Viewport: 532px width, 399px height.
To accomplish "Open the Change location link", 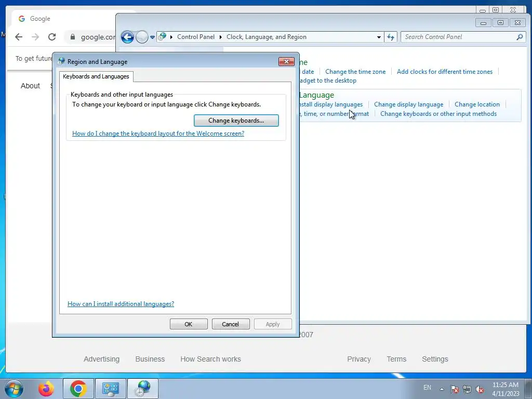I will pyautogui.click(x=477, y=104).
